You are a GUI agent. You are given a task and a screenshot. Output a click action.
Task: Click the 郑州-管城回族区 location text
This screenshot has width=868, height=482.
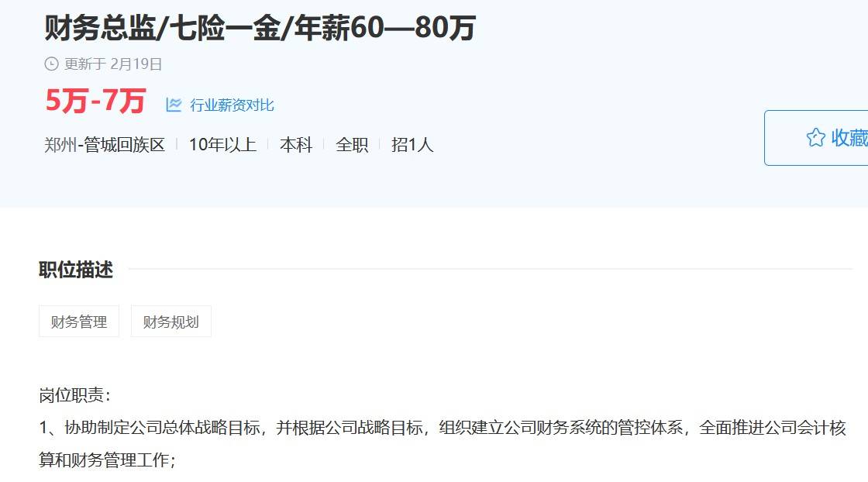[x=105, y=145]
